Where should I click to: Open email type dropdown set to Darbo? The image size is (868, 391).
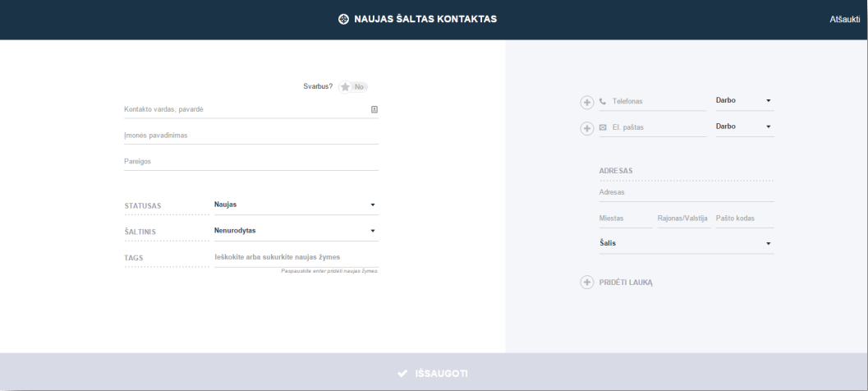(x=745, y=126)
